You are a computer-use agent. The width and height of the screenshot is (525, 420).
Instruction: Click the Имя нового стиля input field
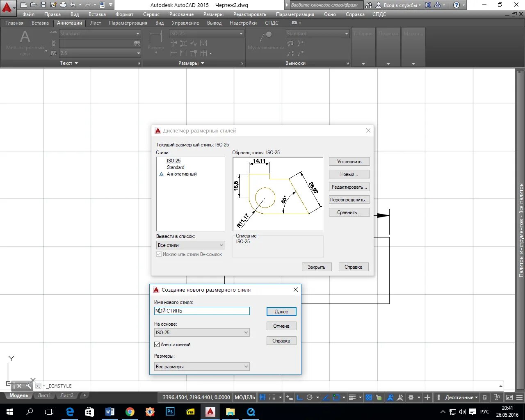pos(202,311)
